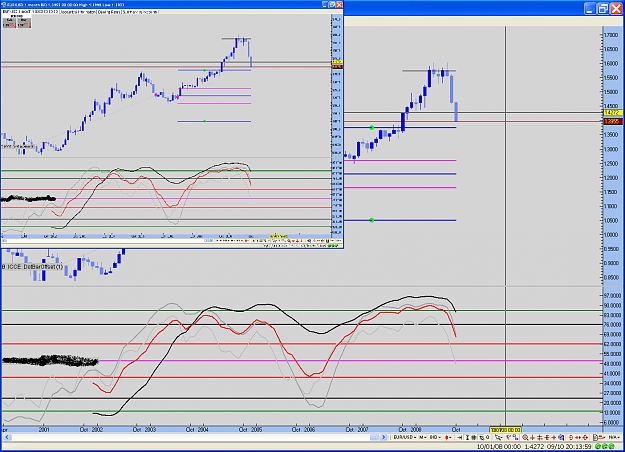The image size is (625, 452).
Task: Click the bar offset value 0 field
Action: [x=488, y=437]
